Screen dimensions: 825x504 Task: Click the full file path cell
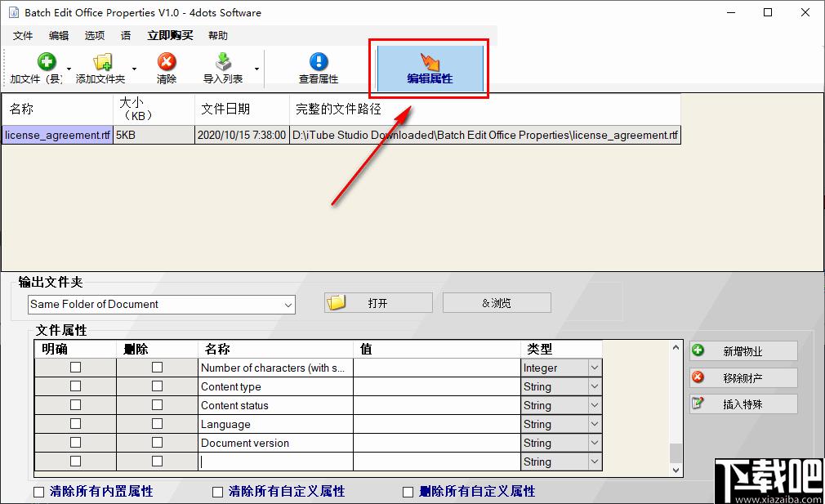click(x=485, y=135)
